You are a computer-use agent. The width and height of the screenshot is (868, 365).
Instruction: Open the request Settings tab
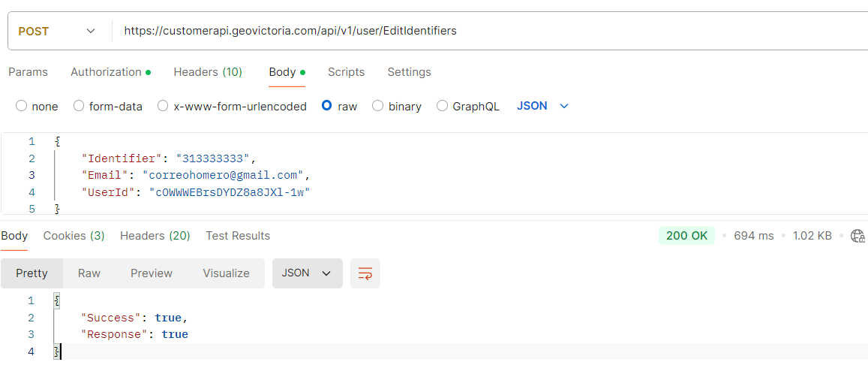[x=409, y=72]
